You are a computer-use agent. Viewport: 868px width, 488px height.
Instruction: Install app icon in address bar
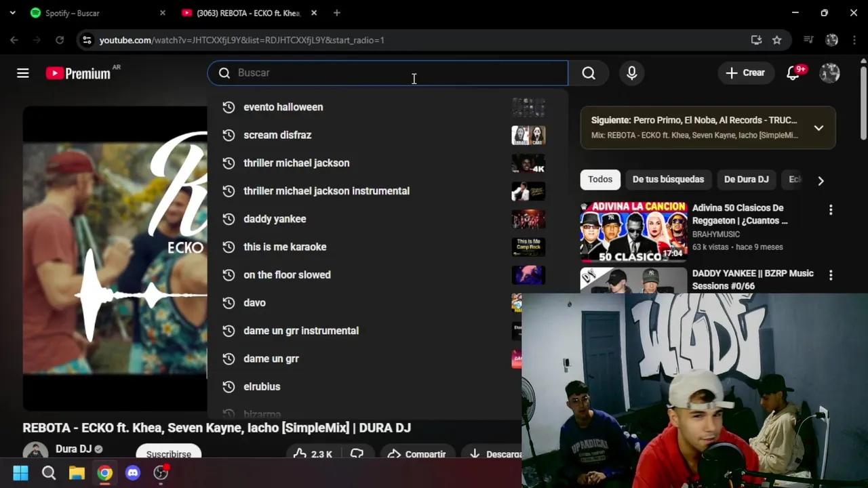(x=756, y=40)
